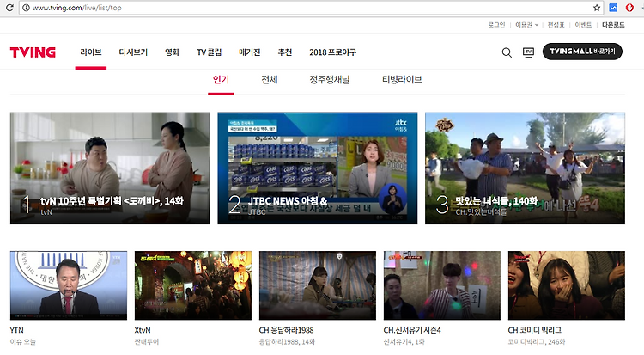Click the site info icon in the address bar

(x=26, y=8)
